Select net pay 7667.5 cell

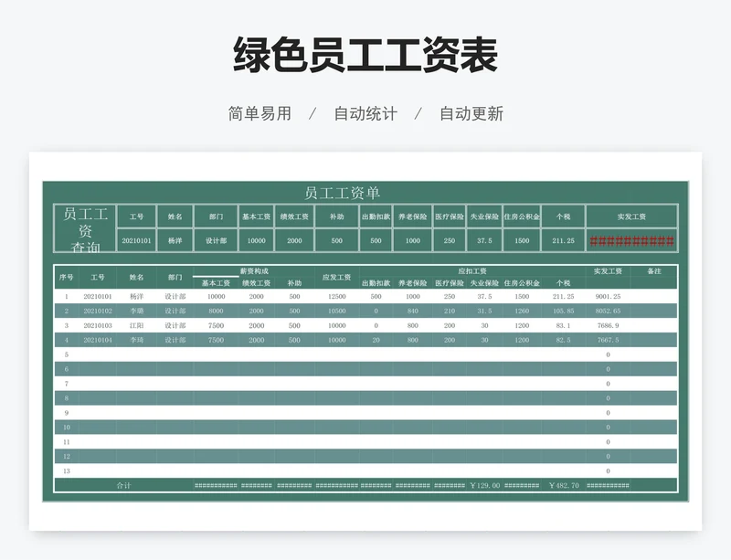(608, 340)
